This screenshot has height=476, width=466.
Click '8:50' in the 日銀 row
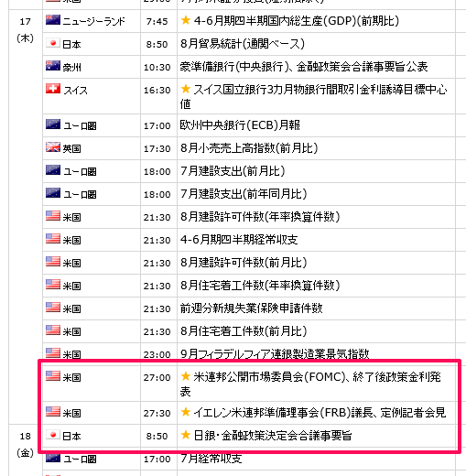(157, 436)
